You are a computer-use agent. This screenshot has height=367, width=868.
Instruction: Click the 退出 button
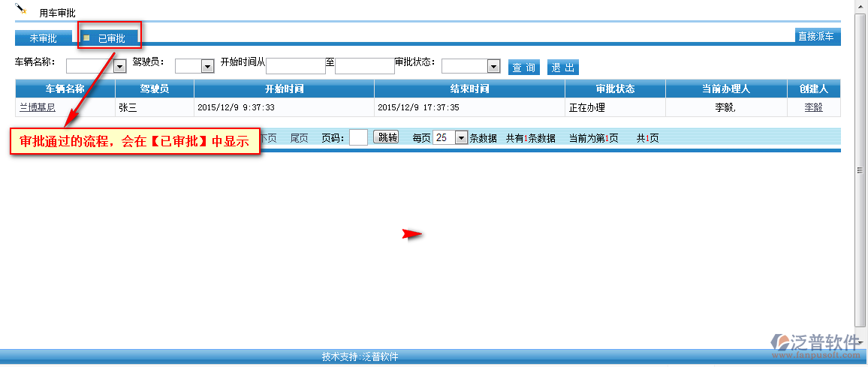[563, 68]
